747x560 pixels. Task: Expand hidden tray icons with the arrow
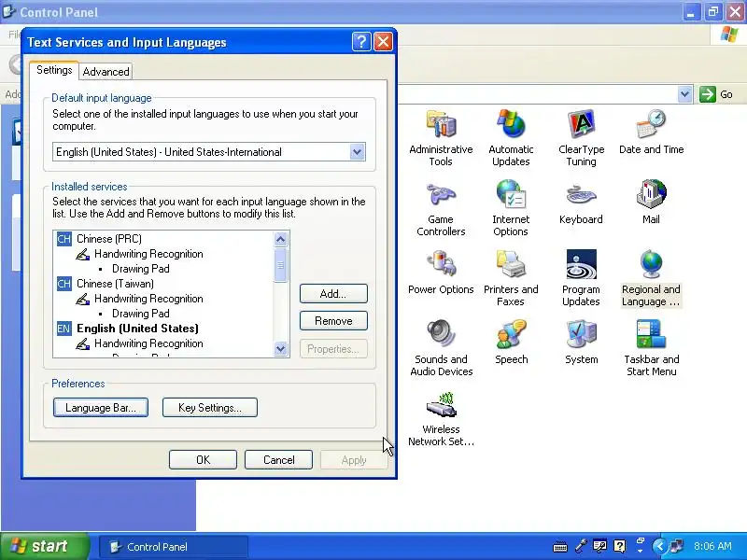coord(660,546)
